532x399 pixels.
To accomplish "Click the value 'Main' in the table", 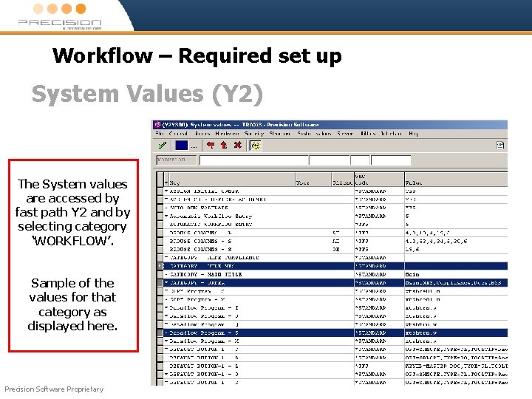I will coord(412,274).
